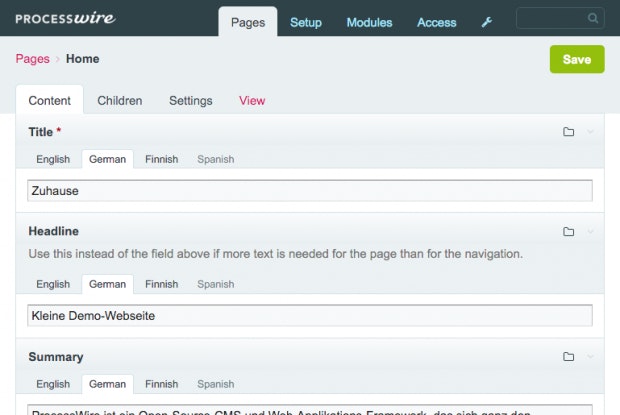Open the Modules menu

pyautogui.click(x=369, y=23)
